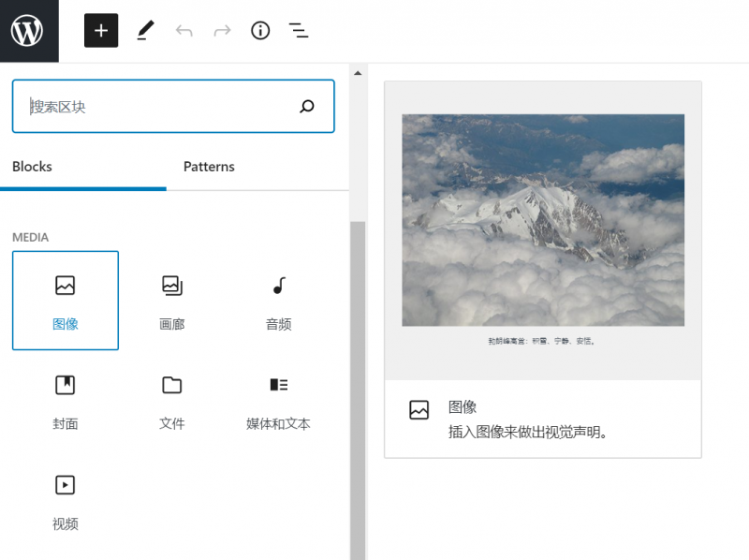
Task: Switch to the Patterns tab
Action: pyautogui.click(x=209, y=167)
